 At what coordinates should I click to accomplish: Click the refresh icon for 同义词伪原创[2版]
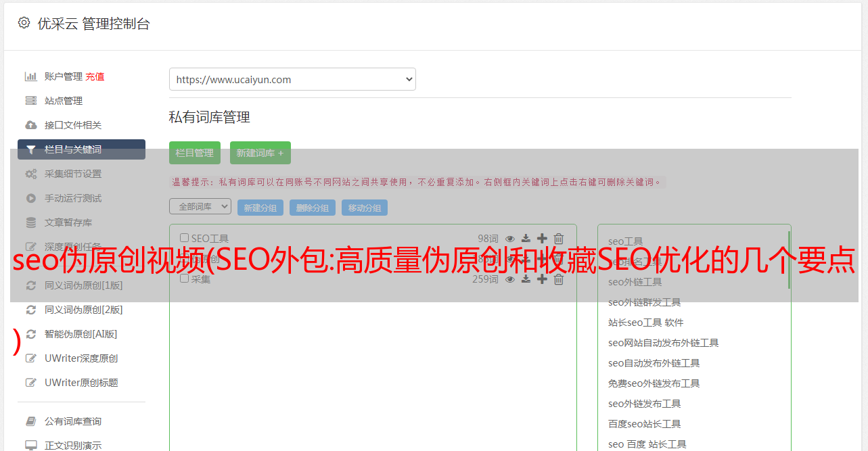click(31, 310)
